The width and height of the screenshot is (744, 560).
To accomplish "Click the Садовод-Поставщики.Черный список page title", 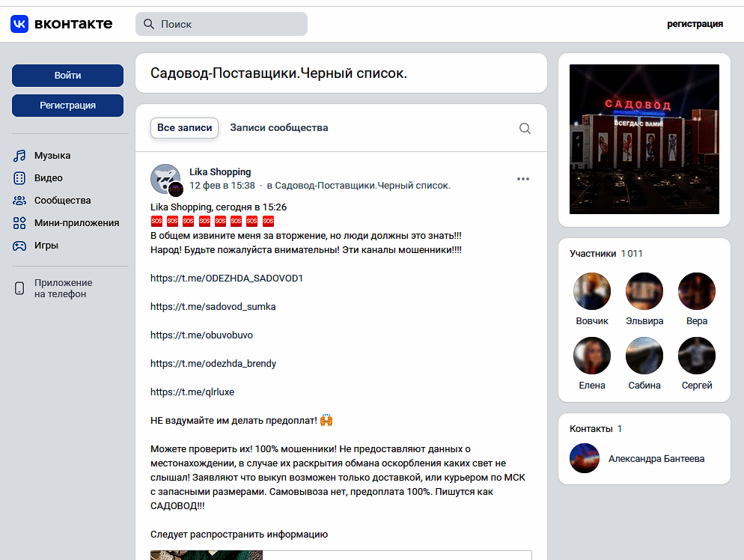I will pos(278,73).
